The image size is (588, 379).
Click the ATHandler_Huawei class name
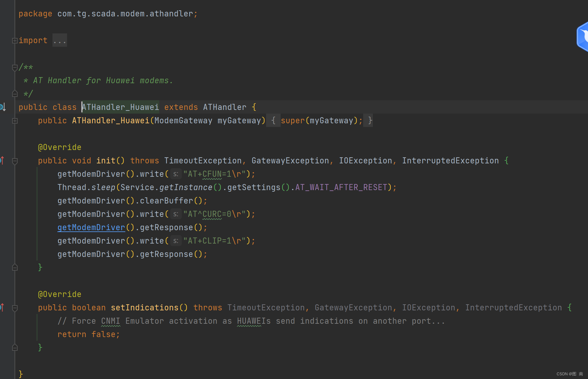click(x=120, y=107)
